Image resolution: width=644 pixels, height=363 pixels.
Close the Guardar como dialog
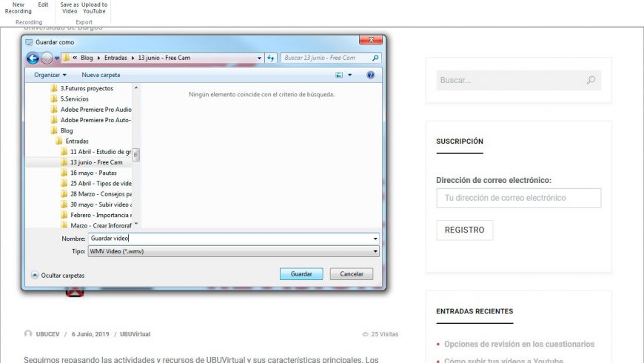click(372, 40)
